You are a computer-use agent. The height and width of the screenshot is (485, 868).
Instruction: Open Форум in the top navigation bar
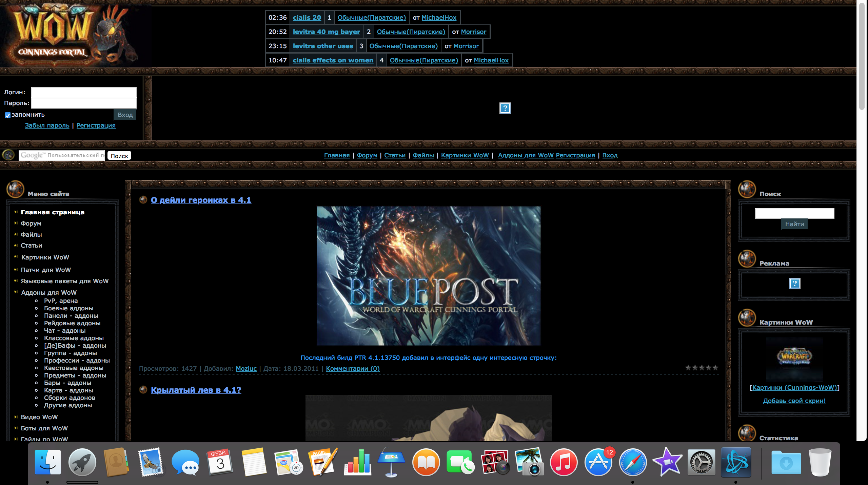pos(367,155)
